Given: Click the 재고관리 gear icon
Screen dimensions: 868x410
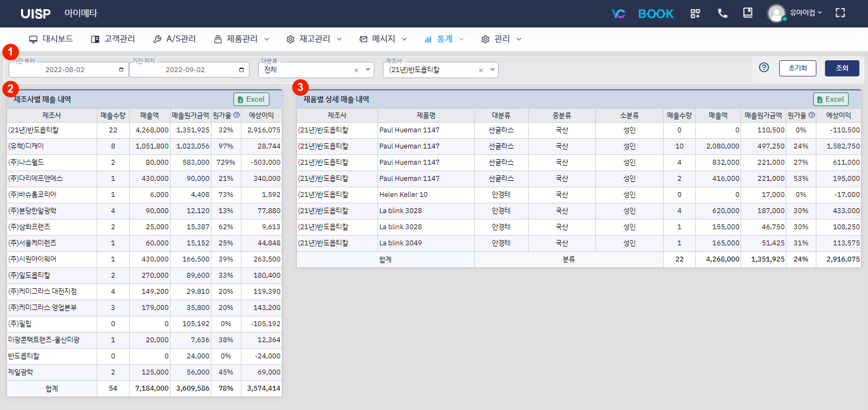Looking at the screenshot, I should [290, 39].
